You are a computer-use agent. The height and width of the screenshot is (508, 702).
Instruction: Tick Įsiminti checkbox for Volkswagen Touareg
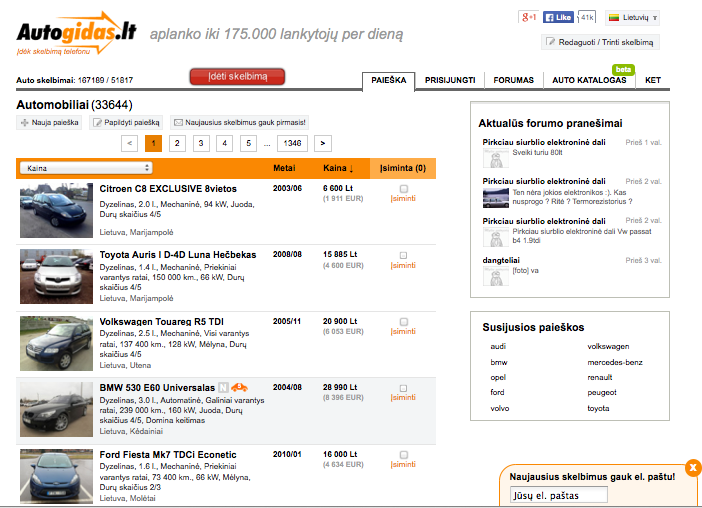[404, 322]
